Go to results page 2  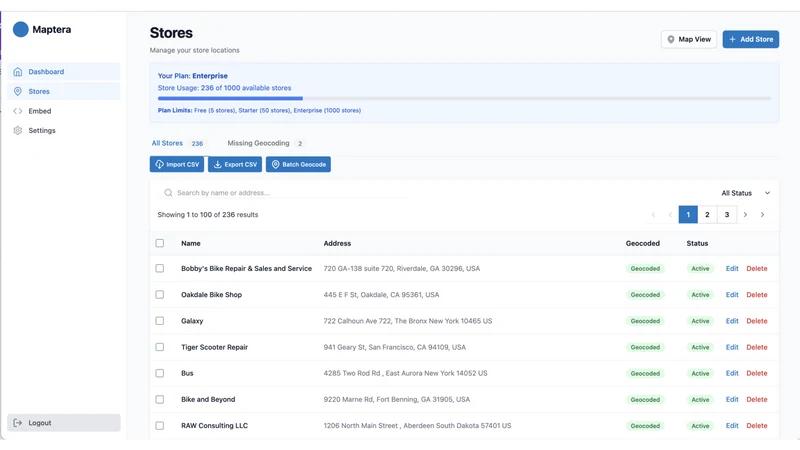pos(707,214)
